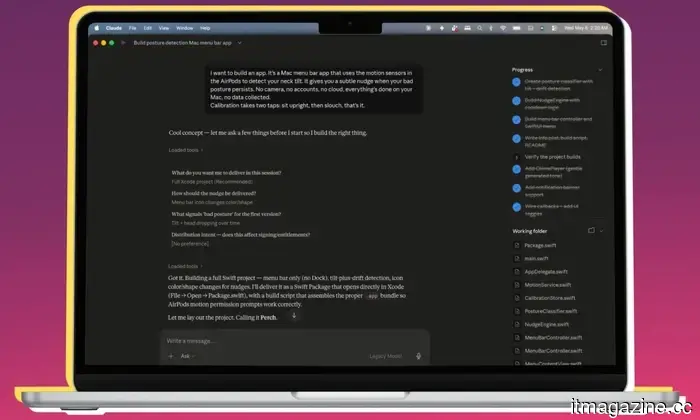This screenshot has height=420, width=700.
Task: Click the main.swift file icon
Action: 517,258
